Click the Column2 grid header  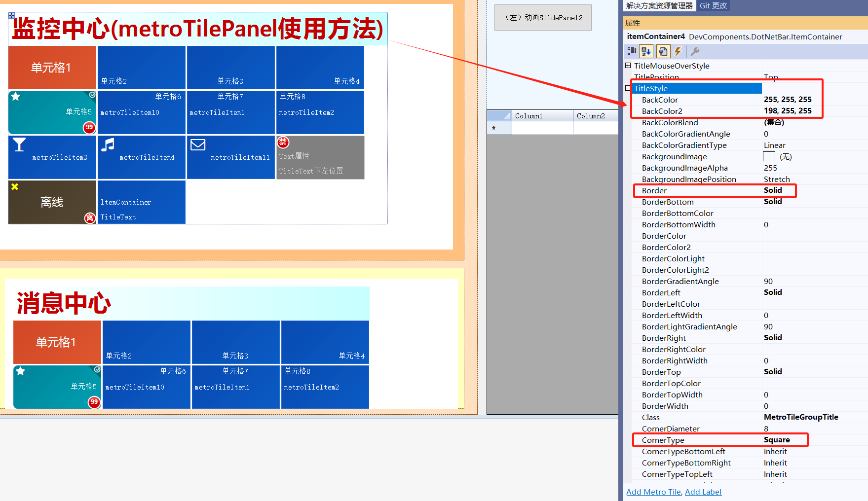pos(596,116)
